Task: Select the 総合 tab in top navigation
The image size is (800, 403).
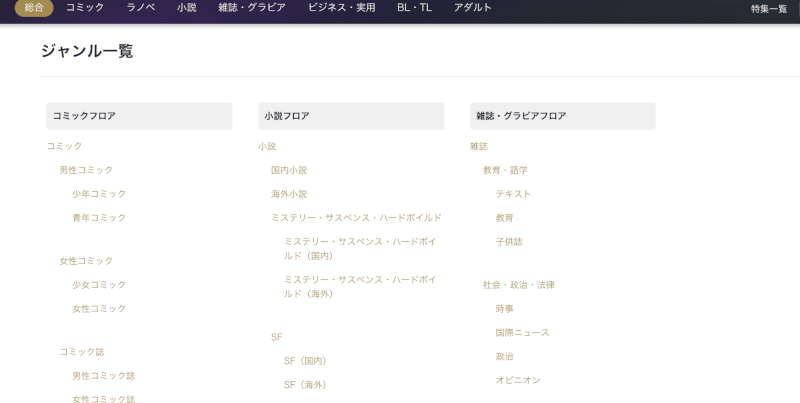Action: [x=34, y=8]
